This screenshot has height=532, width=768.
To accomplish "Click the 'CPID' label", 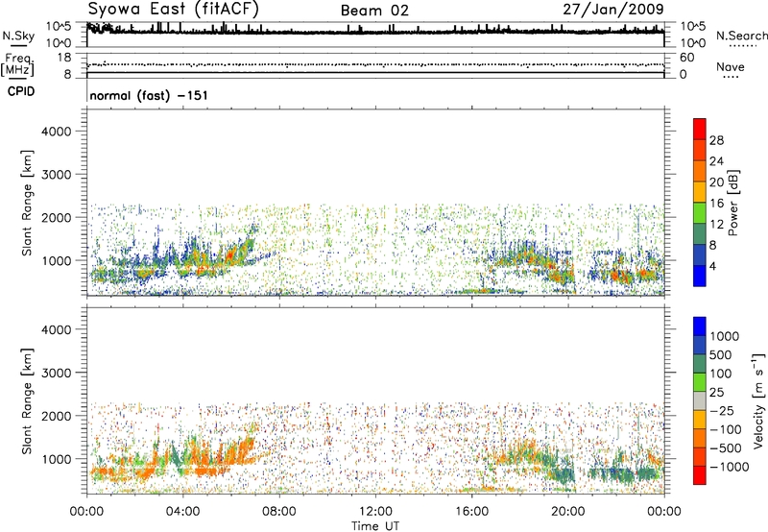I will (x=21, y=91).
